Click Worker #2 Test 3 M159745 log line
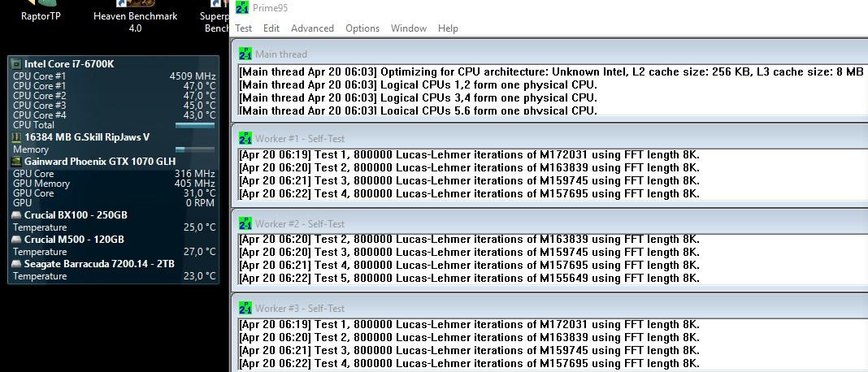Screen dimensions: 868x372 470,253
